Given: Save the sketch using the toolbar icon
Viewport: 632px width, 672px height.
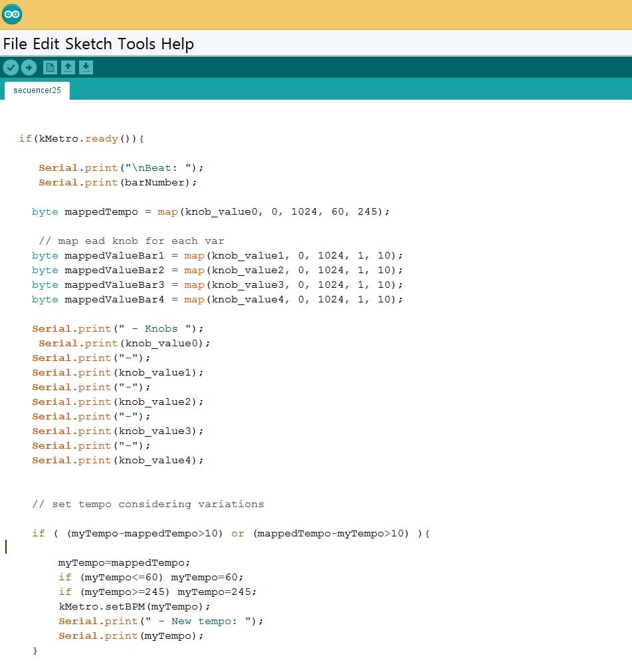Looking at the screenshot, I should [86, 67].
